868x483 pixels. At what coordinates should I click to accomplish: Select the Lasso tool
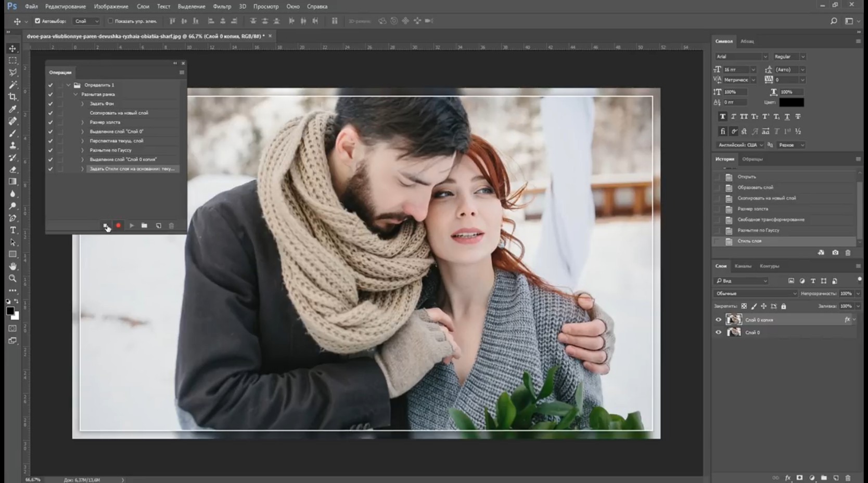click(12, 72)
